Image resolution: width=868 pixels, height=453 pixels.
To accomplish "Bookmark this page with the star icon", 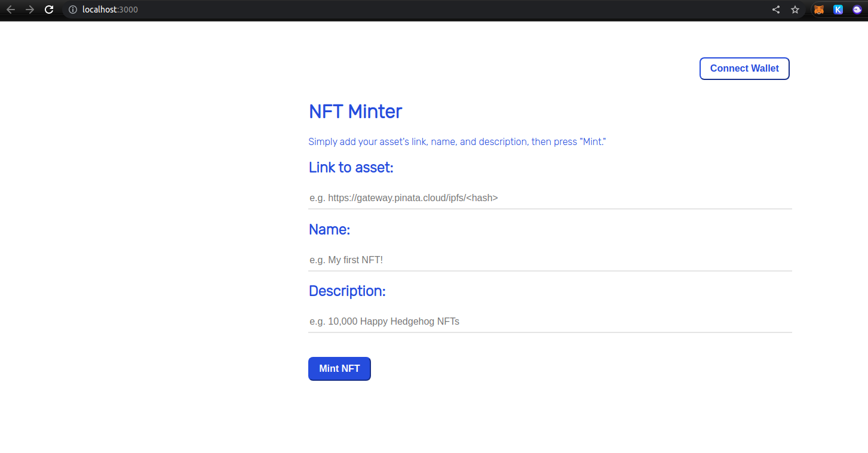I will click(795, 10).
